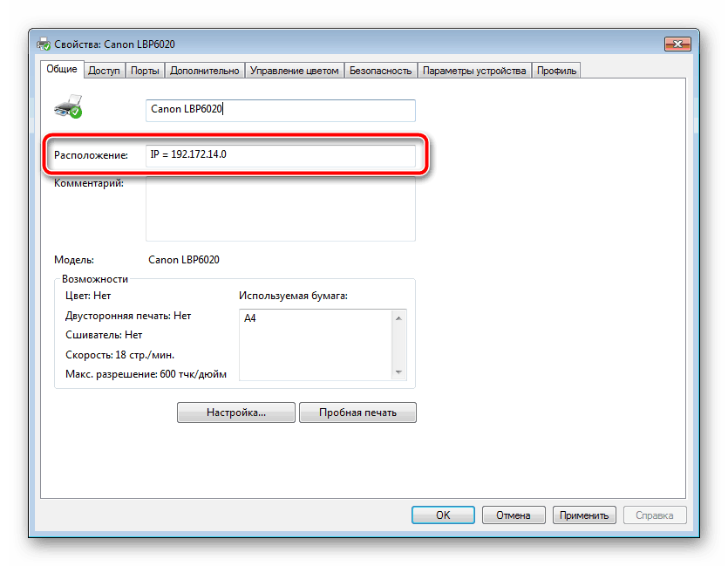Select A4 in the paper list
Image resolution: width=728 pixels, height=566 pixels.
(x=250, y=318)
